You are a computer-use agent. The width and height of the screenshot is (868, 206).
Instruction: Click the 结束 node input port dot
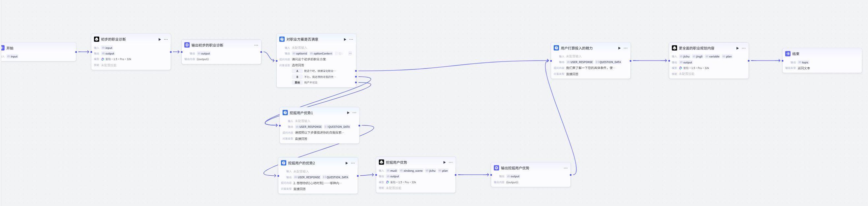(x=782, y=61)
